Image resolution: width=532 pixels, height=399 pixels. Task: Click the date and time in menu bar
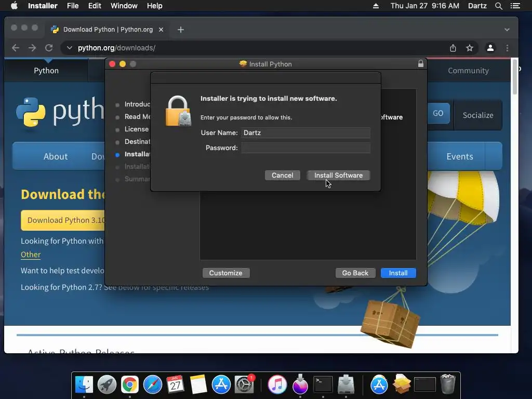(x=425, y=6)
